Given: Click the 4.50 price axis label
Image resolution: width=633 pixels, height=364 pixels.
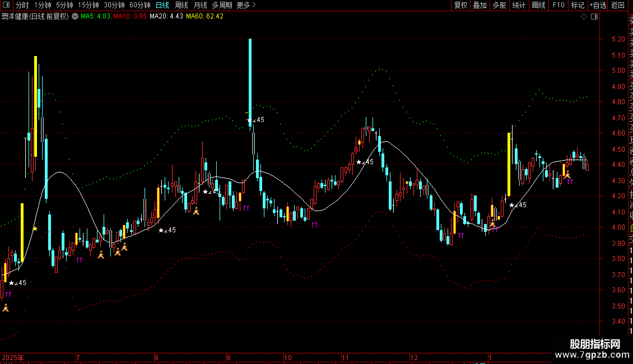Looking at the screenshot, I should [x=618, y=150].
